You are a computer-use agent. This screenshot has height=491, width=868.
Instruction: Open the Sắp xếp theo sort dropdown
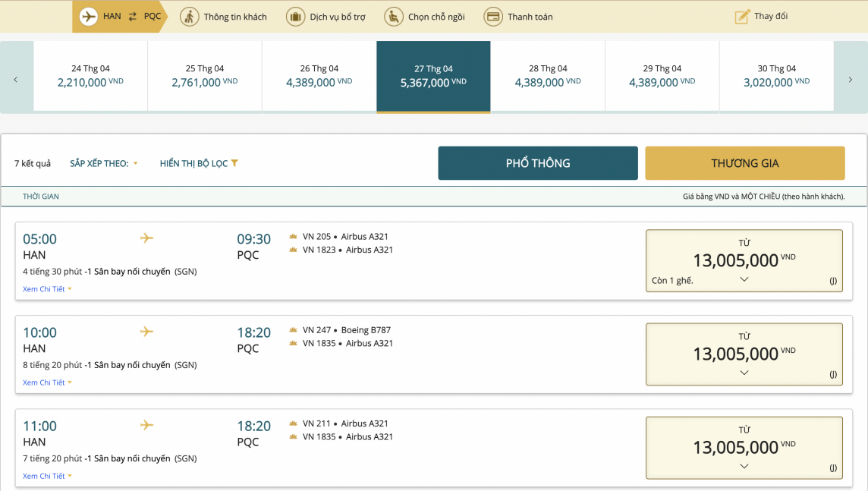104,163
